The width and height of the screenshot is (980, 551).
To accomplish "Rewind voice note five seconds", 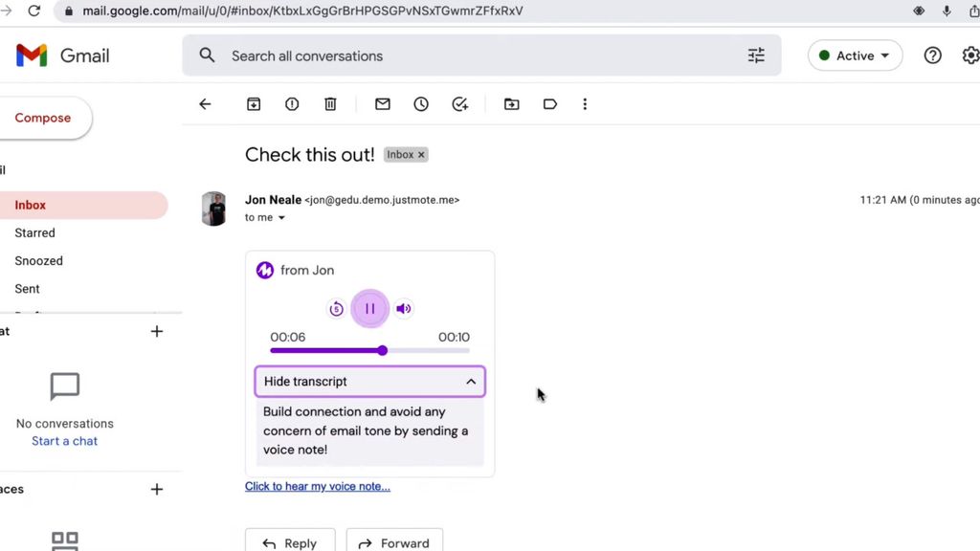I will (336, 309).
